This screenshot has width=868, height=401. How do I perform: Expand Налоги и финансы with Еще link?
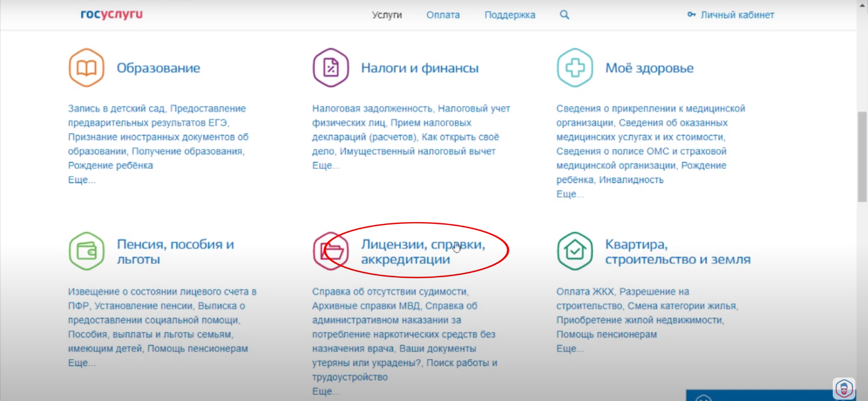click(x=325, y=166)
